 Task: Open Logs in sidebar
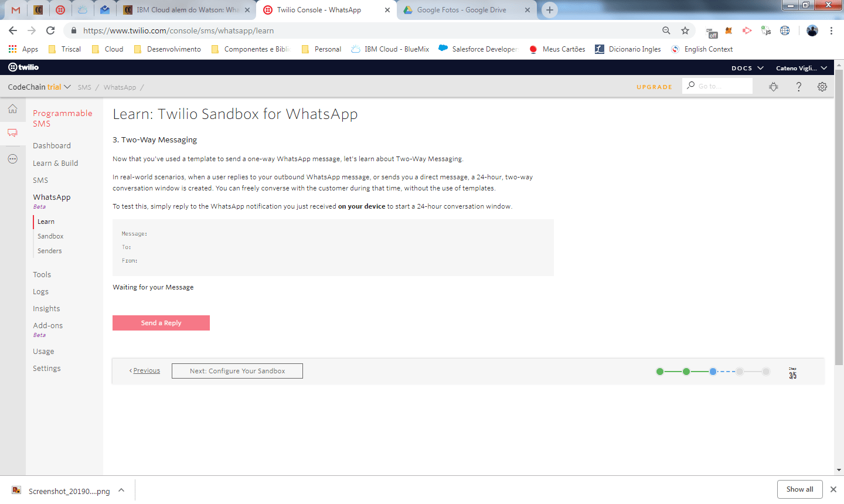[x=41, y=291]
